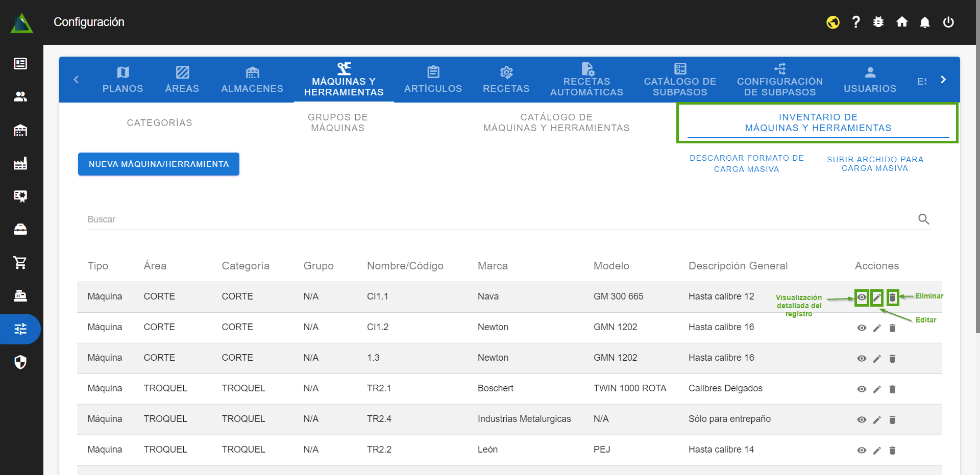Delete the TR2.1 Boschert machine row
980x475 pixels.
coord(892,389)
